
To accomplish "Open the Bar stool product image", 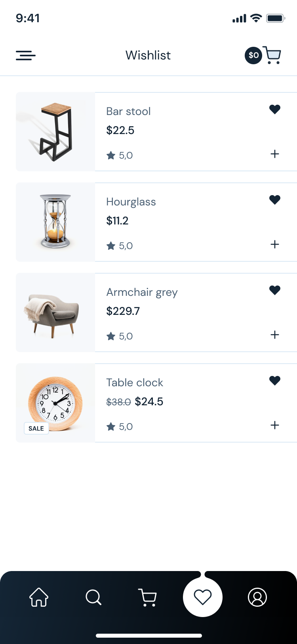I will [55, 132].
